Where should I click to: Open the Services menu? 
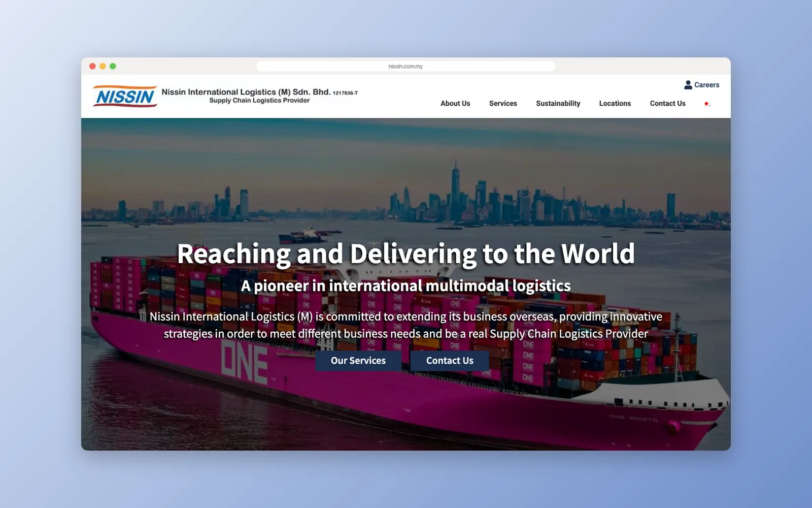[503, 103]
